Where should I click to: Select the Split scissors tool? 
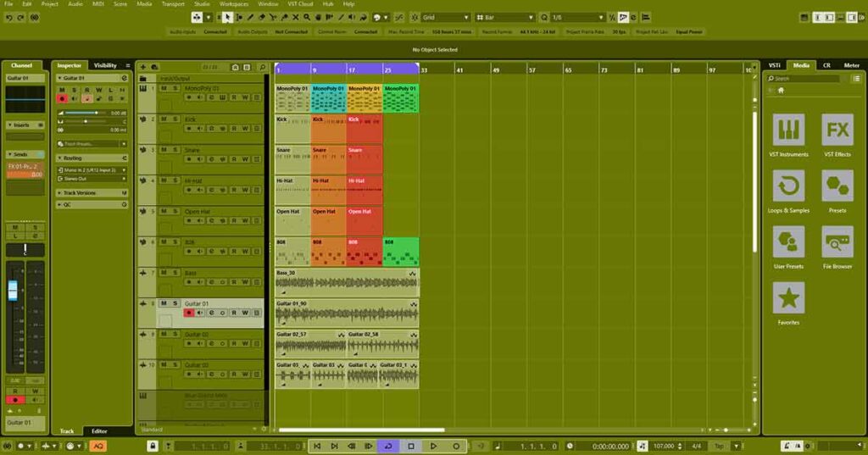click(x=273, y=18)
